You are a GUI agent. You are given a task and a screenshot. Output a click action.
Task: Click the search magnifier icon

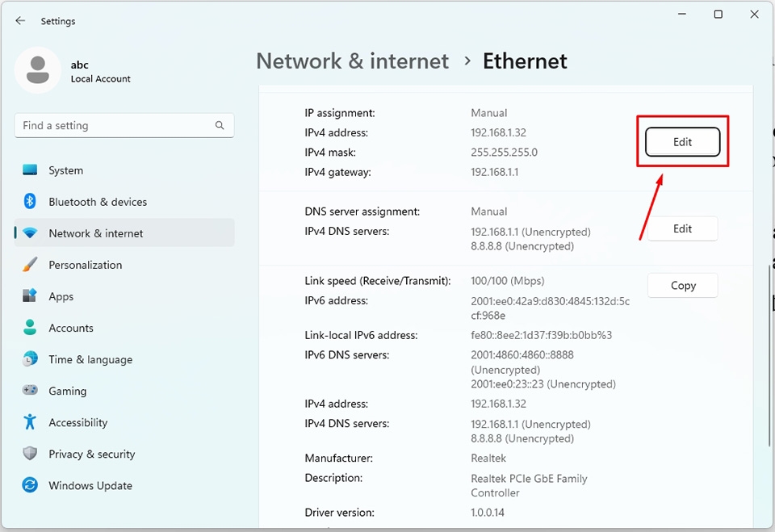tap(220, 125)
